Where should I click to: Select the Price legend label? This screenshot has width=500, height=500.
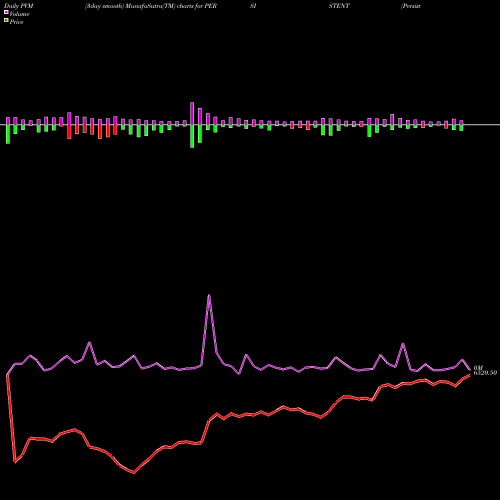tap(16, 22)
